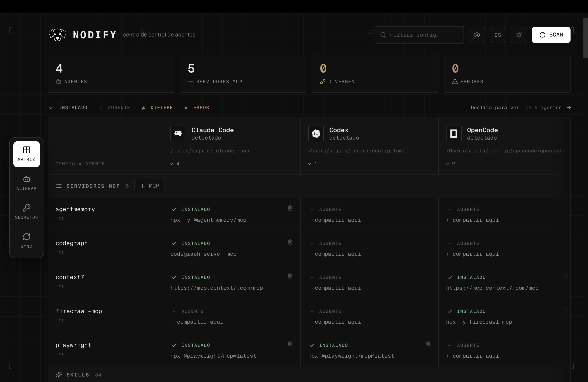Delete playwright from Codex
Screen dimensions: 588x382
point(428,344)
